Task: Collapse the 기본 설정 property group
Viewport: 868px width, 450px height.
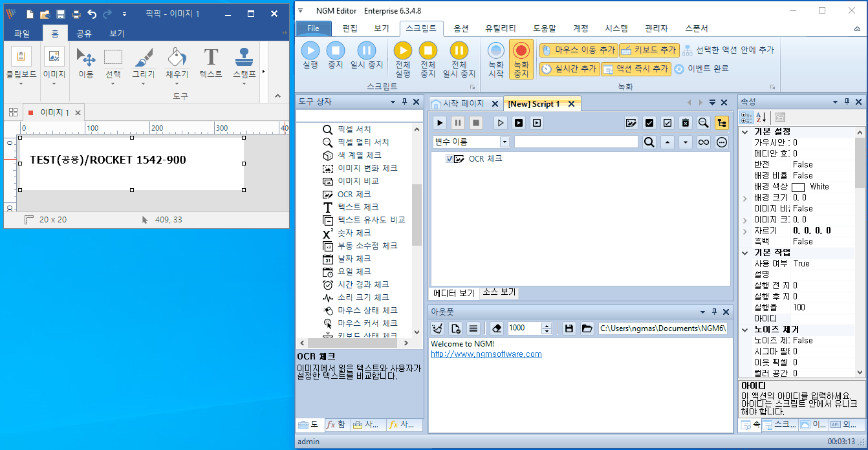Action: [x=744, y=132]
